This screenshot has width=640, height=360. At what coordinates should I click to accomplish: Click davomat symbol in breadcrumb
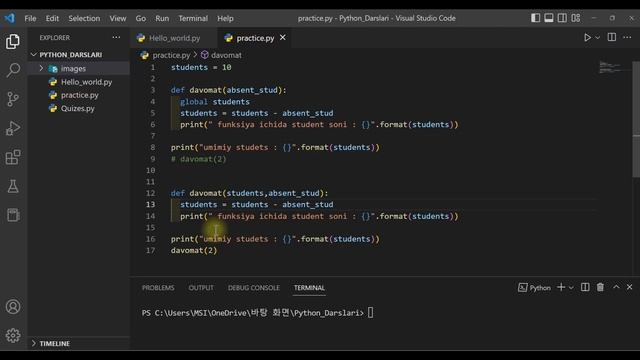[226, 55]
